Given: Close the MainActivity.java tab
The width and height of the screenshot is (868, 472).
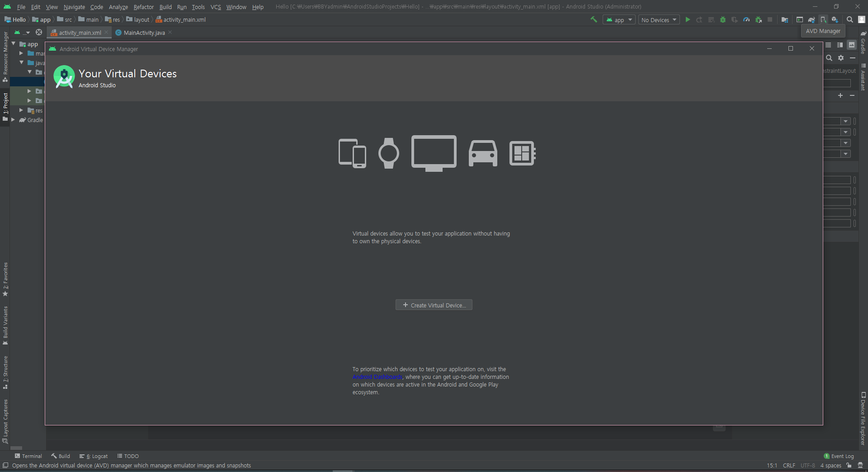Looking at the screenshot, I should point(170,33).
